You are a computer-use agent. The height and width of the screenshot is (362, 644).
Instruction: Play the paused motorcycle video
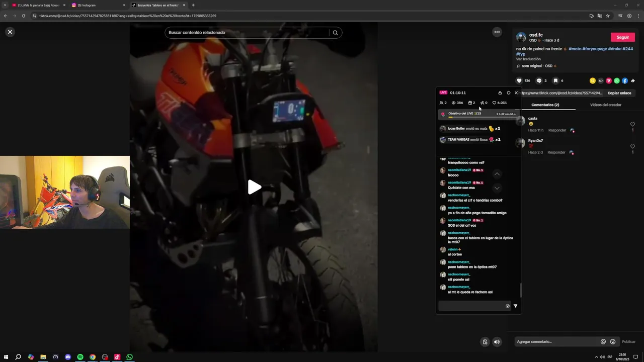click(254, 187)
